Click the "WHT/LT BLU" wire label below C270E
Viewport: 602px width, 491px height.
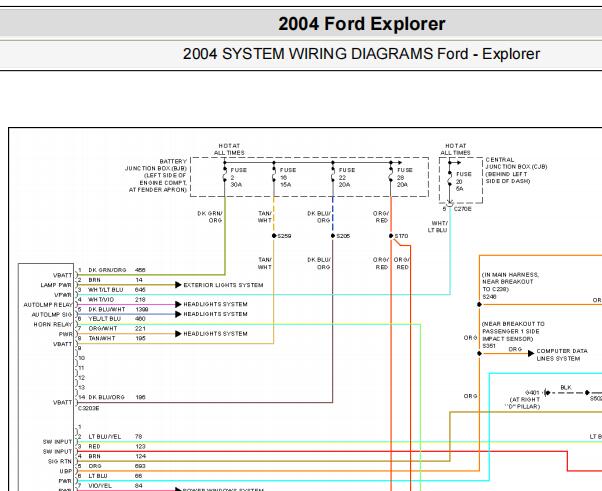(x=438, y=226)
